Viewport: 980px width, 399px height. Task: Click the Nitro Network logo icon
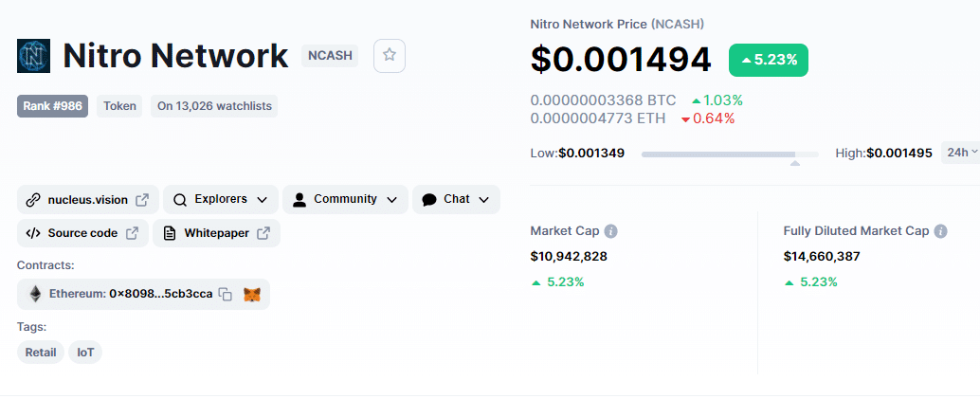(33, 56)
